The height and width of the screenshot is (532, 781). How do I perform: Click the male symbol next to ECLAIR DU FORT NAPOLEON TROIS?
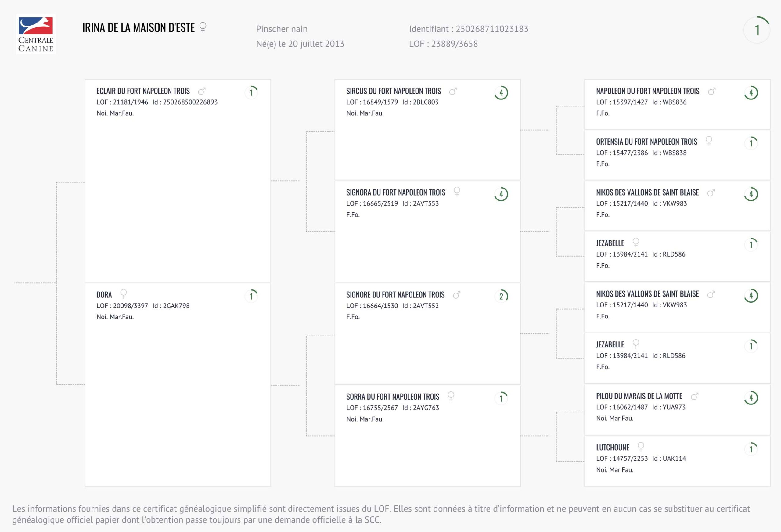click(202, 92)
